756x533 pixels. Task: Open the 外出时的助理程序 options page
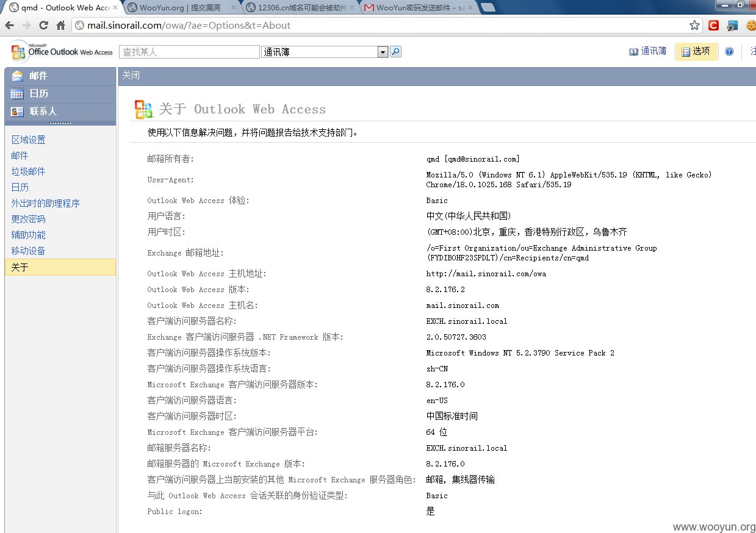click(x=45, y=203)
